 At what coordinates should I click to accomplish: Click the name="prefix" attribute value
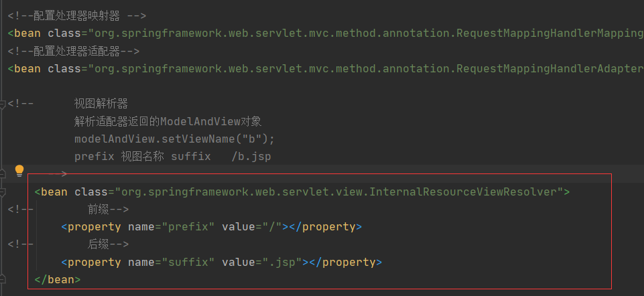pos(188,226)
